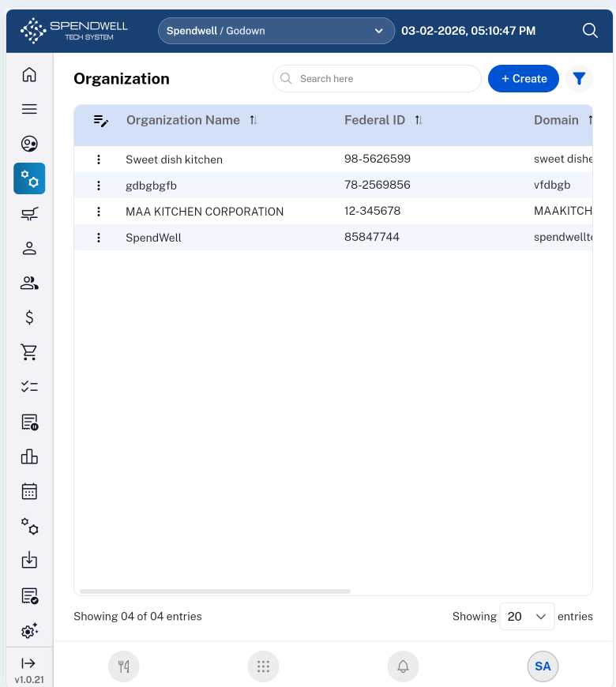Viewport: 616px width, 687px height.
Task: Click Federal ID 78-2569856
Action: (x=377, y=185)
